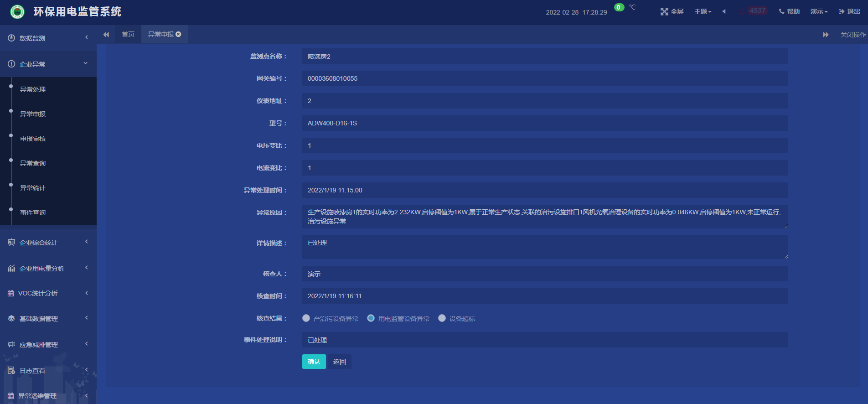Click the speaker sound icon
Viewport: 868px width, 404px height.
pos(724,11)
